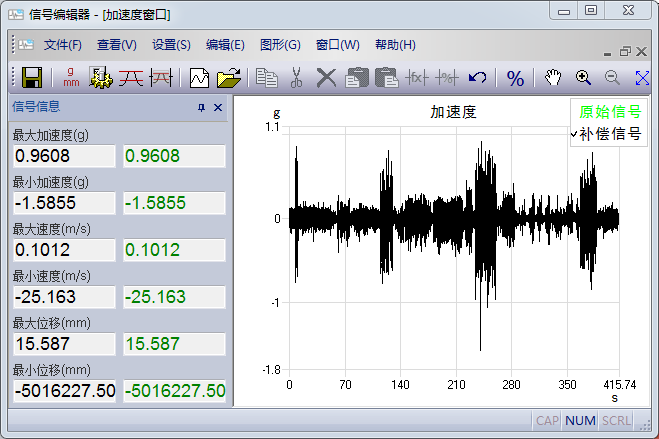
Task: Click the percent symbol toolbar icon
Action: point(515,77)
